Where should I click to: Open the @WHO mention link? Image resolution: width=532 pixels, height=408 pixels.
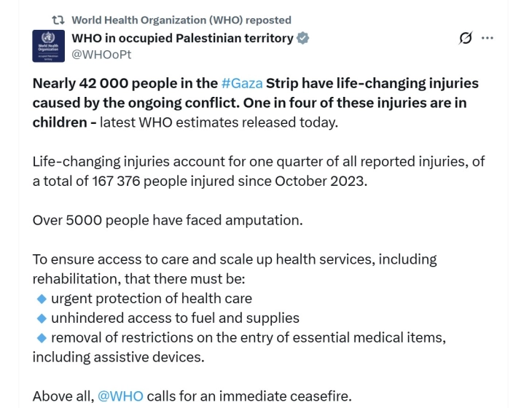point(120,396)
